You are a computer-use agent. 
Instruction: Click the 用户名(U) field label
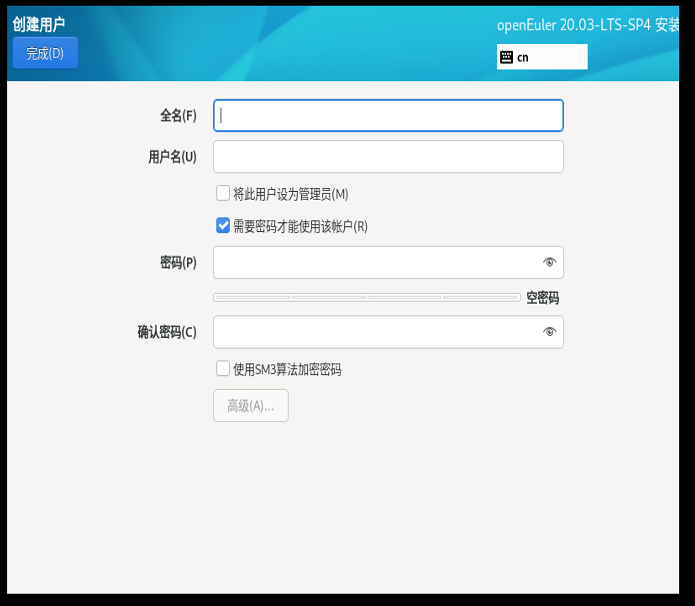point(172,157)
